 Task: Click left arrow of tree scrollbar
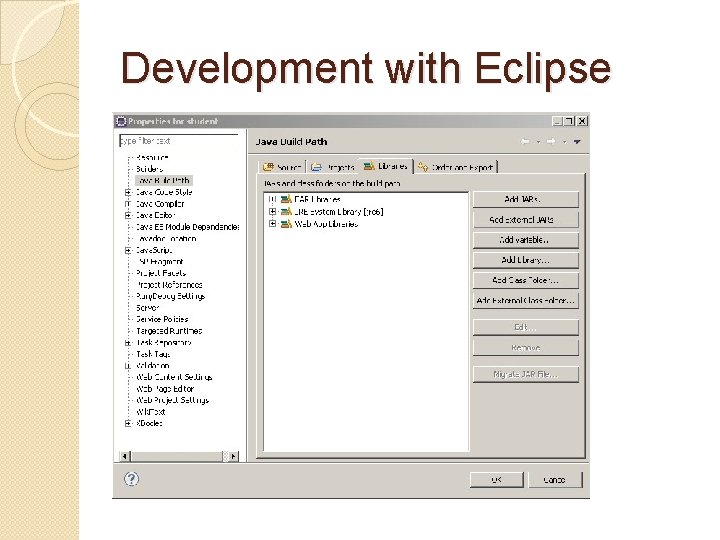tap(124, 456)
